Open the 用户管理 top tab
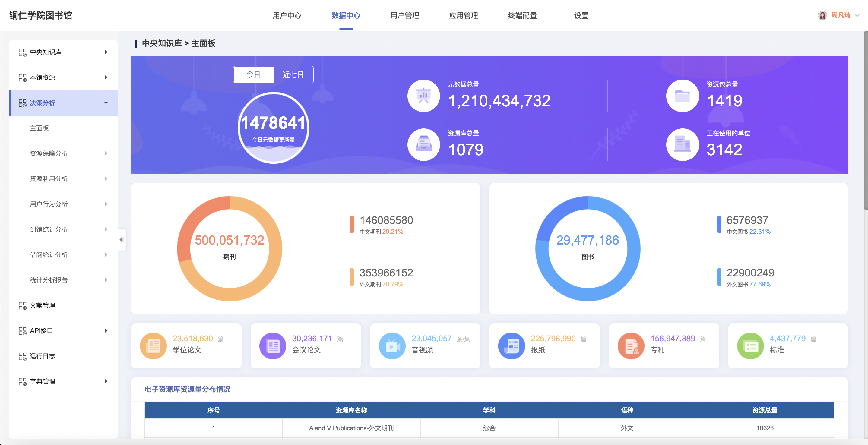 pos(404,15)
